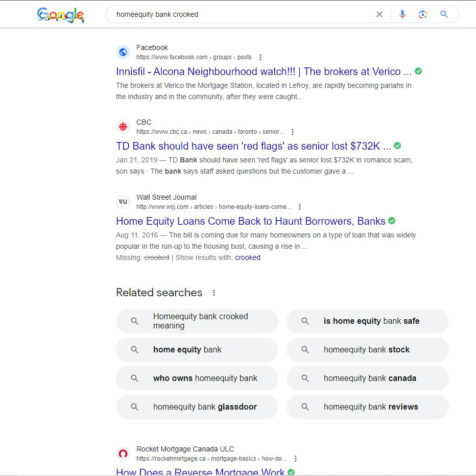Screen dimensions: 476x476
Task: Click the 'Rocket Mortgage Canada ULC' site name
Action: [185, 449]
